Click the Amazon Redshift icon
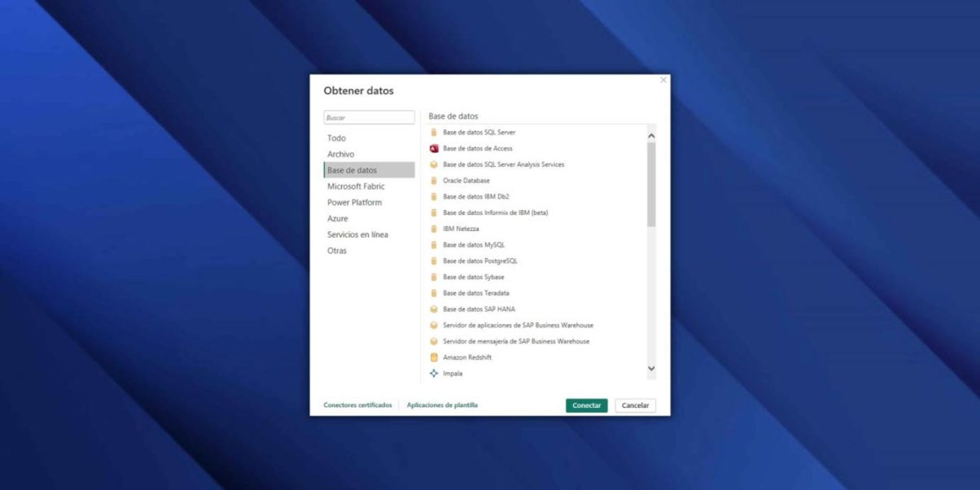Screen dimensions: 980x490 pos(434,357)
